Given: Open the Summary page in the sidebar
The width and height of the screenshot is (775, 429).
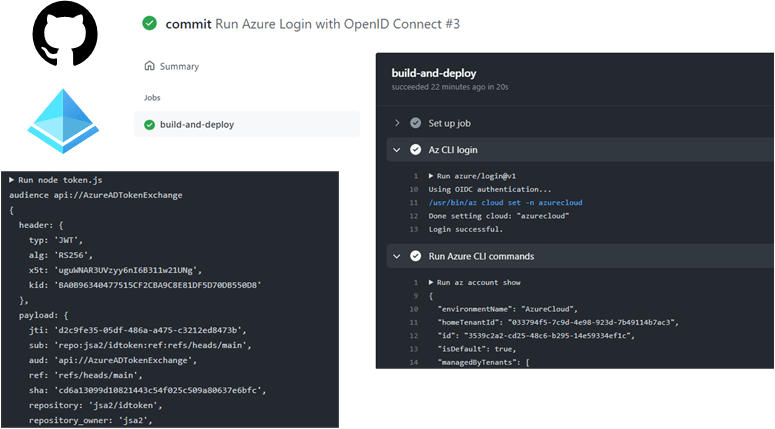Looking at the screenshot, I should pyautogui.click(x=179, y=66).
